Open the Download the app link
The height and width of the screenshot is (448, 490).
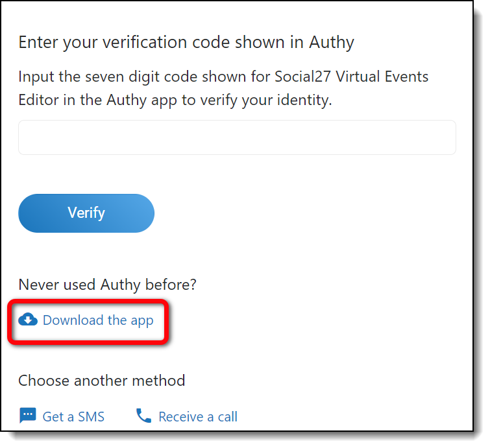(x=98, y=320)
